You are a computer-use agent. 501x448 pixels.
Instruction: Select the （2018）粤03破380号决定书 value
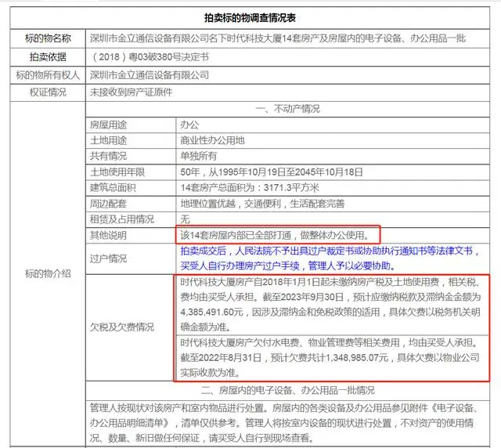pos(150,57)
